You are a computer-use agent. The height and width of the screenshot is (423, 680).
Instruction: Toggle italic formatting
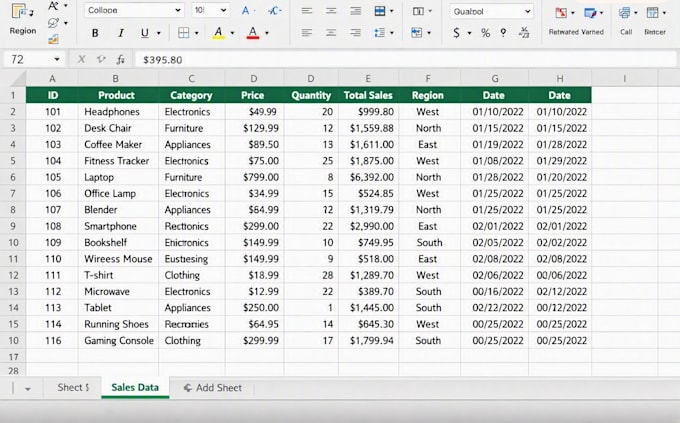[121, 33]
